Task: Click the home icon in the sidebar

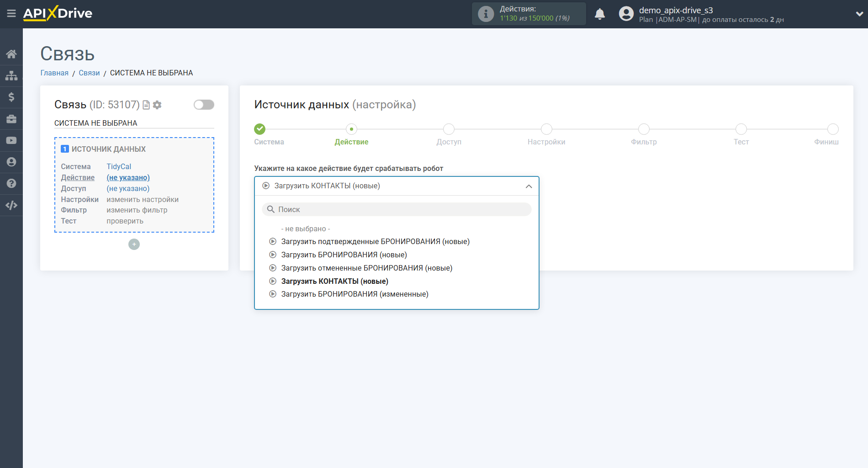Action: point(11,54)
